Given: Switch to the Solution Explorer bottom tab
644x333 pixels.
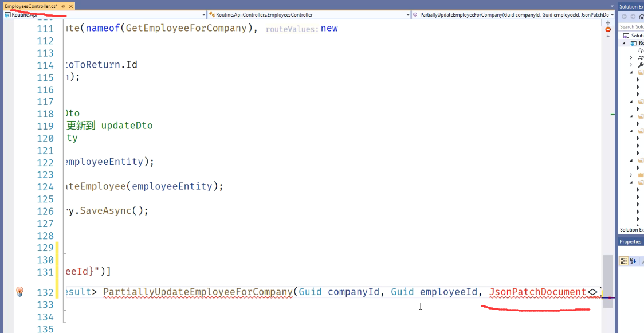Looking at the screenshot, I should pos(631,230).
